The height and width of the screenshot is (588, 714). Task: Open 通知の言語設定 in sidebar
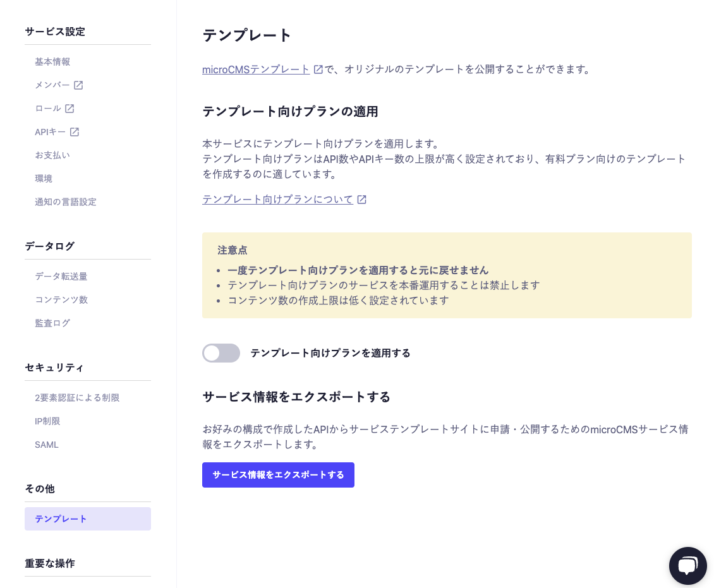(66, 202)
